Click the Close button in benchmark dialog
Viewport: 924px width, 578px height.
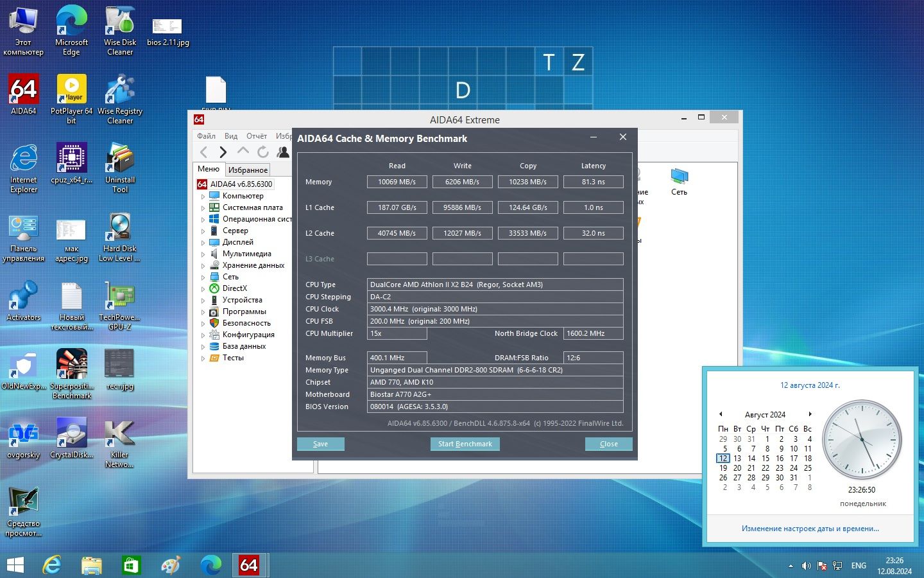pos(609,444)
